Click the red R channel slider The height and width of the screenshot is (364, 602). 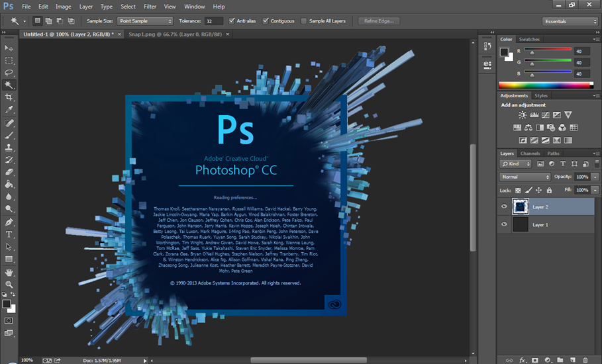pos(548,49)
